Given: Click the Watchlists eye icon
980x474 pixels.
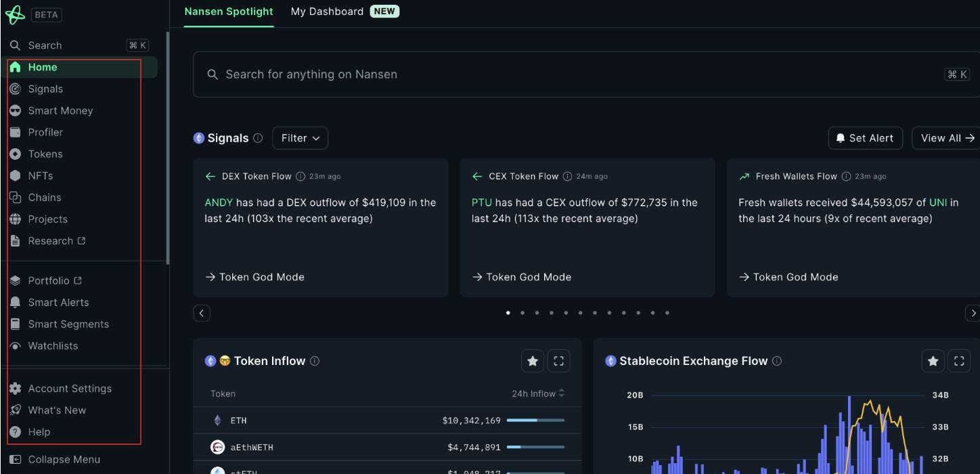Looking at the screenshot, I should 16,345.
